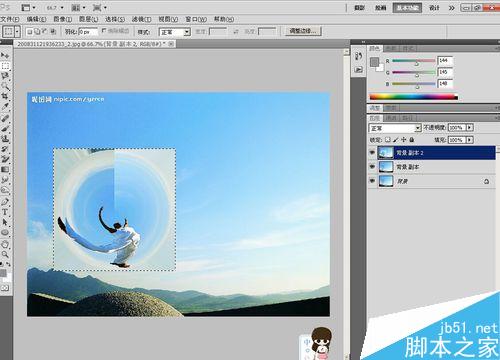Select the Eraser tool
Image resolution: width=500 pixels, height=360 pixels.
(5, 159)
